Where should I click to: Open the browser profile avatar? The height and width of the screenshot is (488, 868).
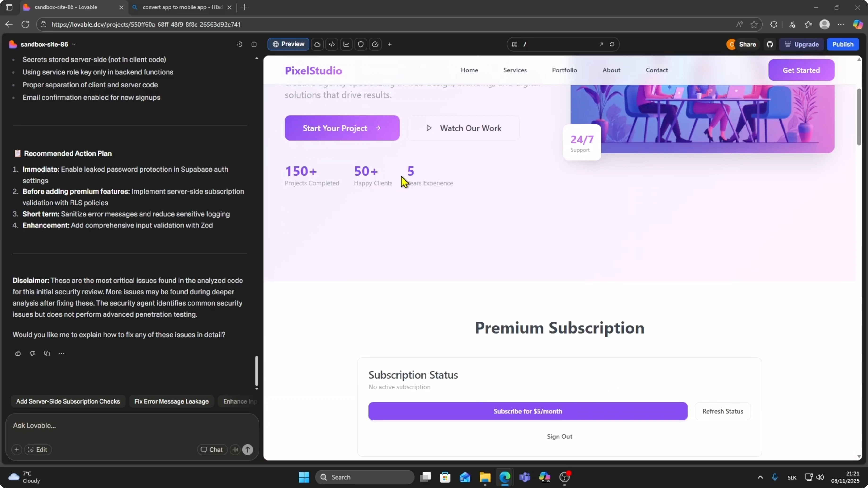(x=825, y=24)
